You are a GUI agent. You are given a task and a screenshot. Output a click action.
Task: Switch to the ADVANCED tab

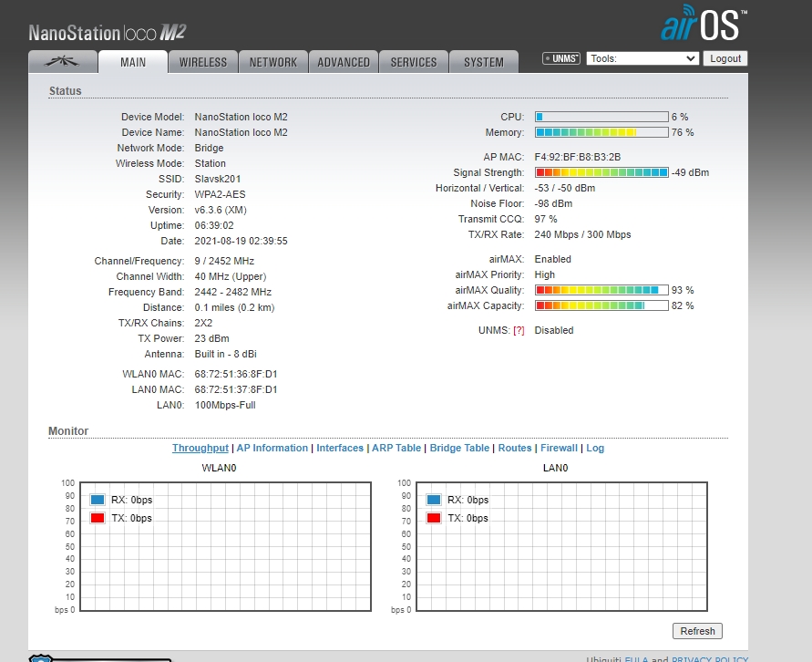[x=344, y=62]
